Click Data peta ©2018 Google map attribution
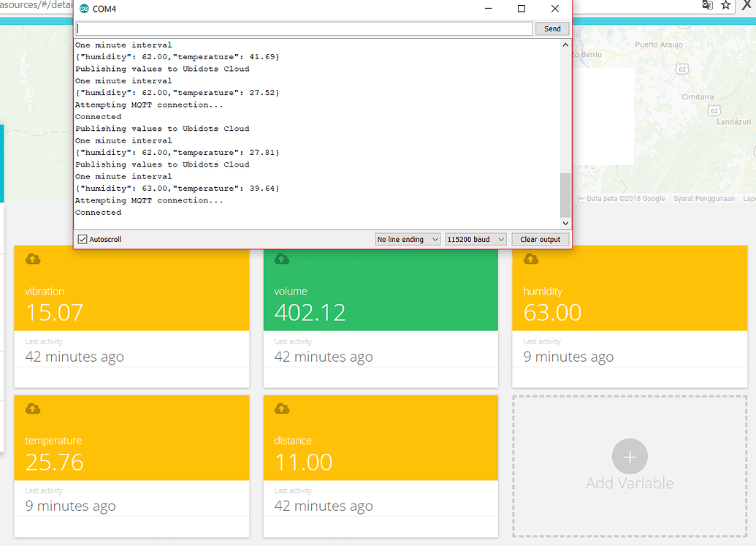The height and width of the screenshot is (546, 756). 625,199
